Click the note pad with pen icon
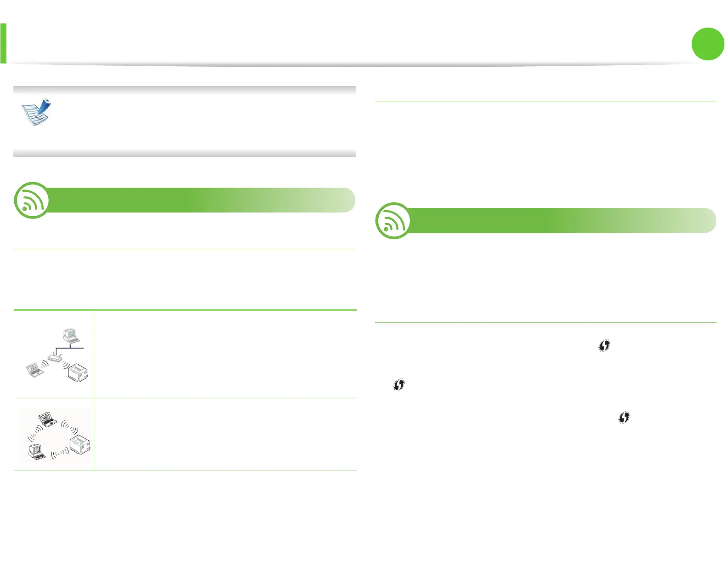728x563 pixels. pos(36,112)
